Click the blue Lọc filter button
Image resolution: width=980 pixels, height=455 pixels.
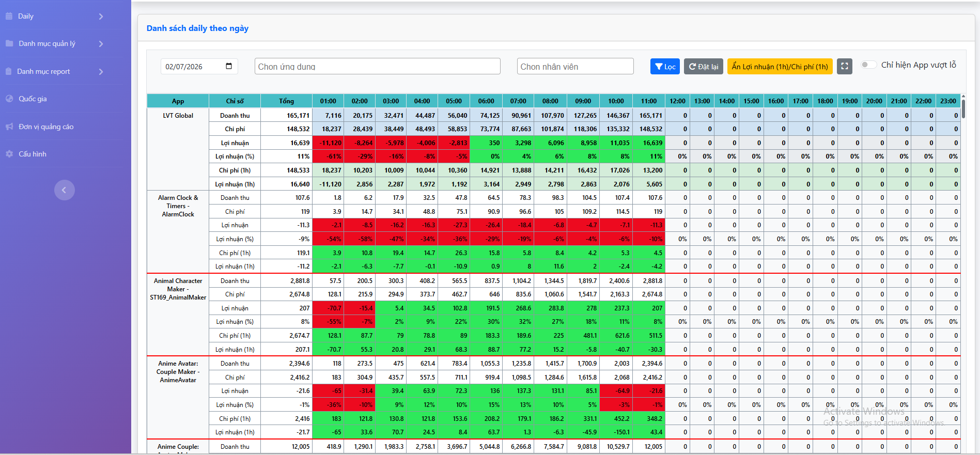click(665, 66)
